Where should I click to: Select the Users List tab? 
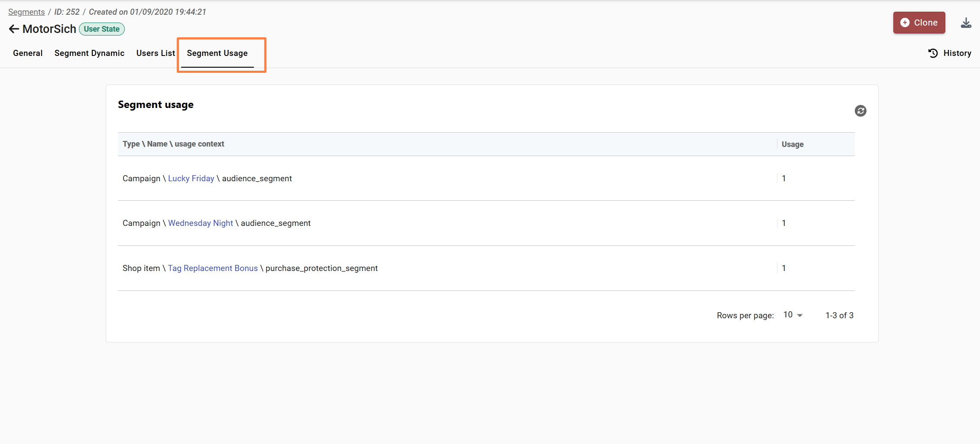tap(156, 53)
